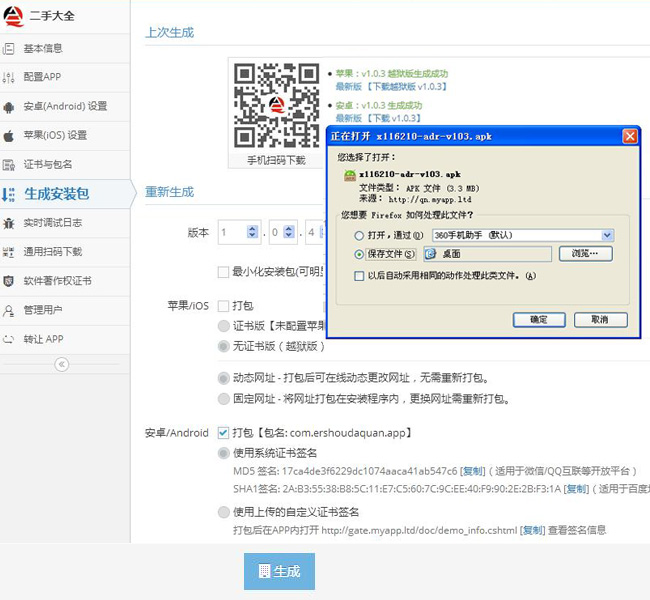The height and width of the screenshot is (600, 650).
Task: Select 使用系统证书签名 radio button
Action: coord(224,453)
